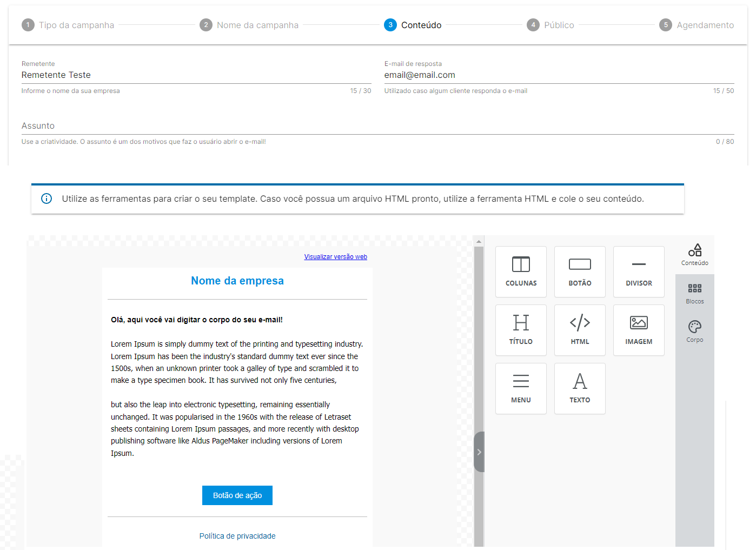Click the '0 / 80' subject counter

(725, 142)
